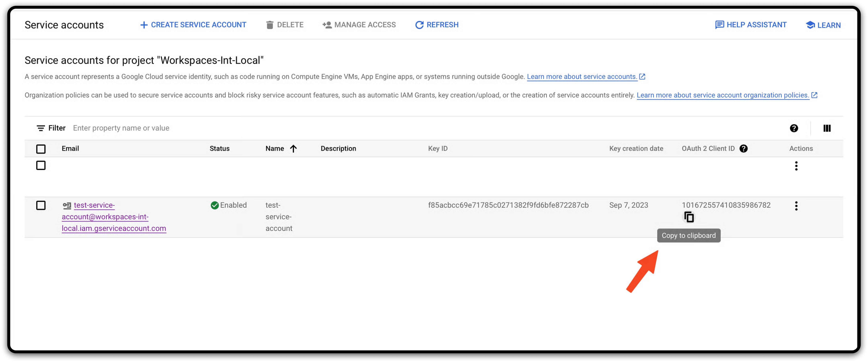The width and height of the screenshot is (868, 362).
Task: Click Manage Access button
Action: pyautogui.click(x=359, y=25)
